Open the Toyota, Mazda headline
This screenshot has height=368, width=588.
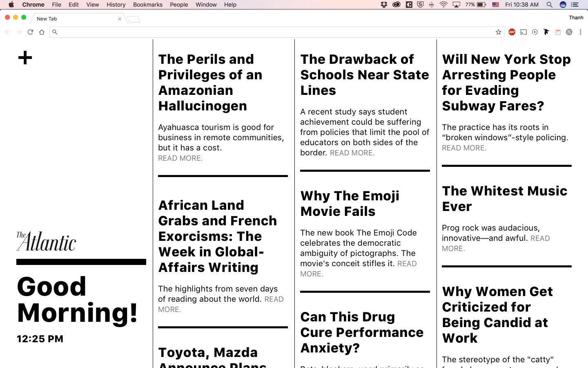[x=212, y=357]
